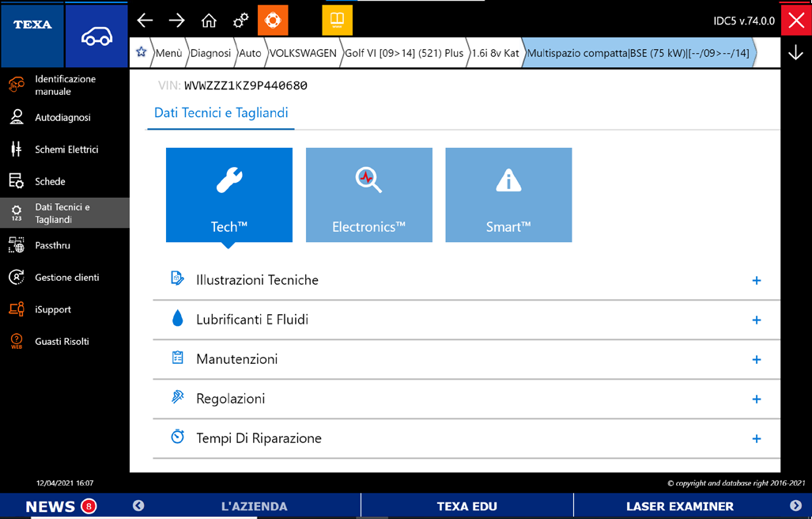This screenshot has height=519, width=812.
Task: Click the TEXA logo tile
Action: pyautogui.click(x=32, y=36)
